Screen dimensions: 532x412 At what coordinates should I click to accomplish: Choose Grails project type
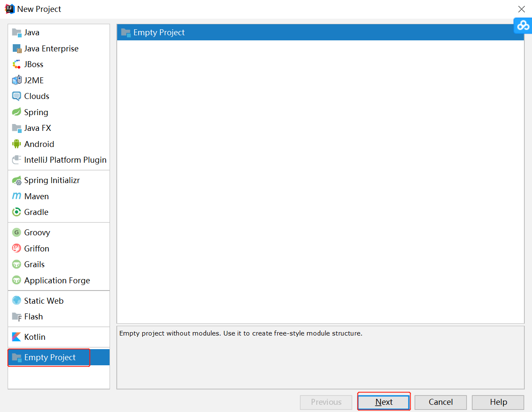(x=59, y=264)
